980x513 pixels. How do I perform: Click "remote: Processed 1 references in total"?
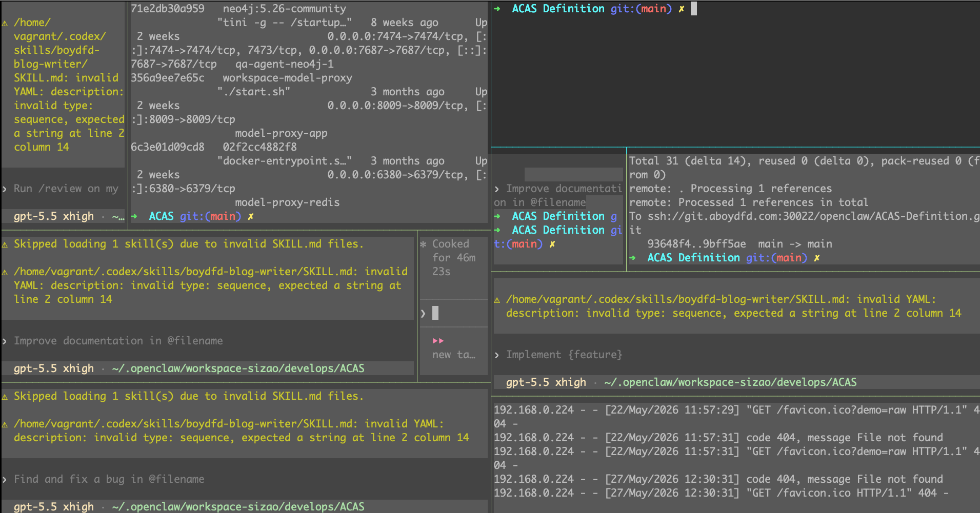(749, 202)
